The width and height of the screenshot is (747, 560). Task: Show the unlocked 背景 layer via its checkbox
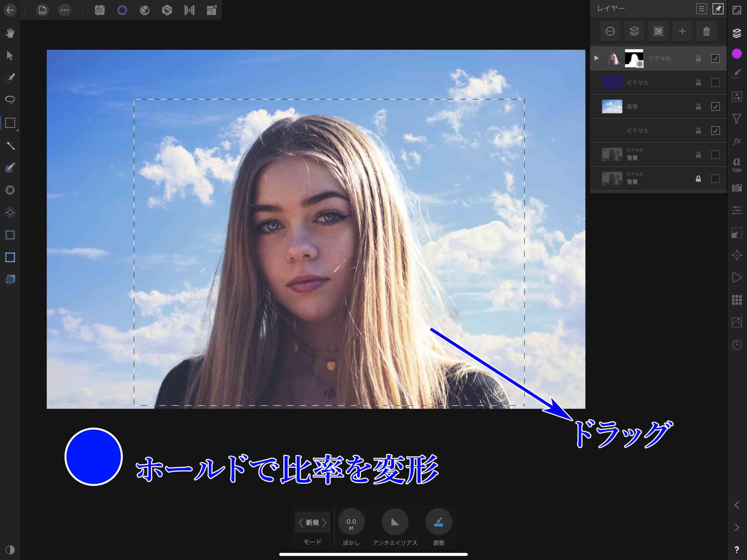point(715,155)
